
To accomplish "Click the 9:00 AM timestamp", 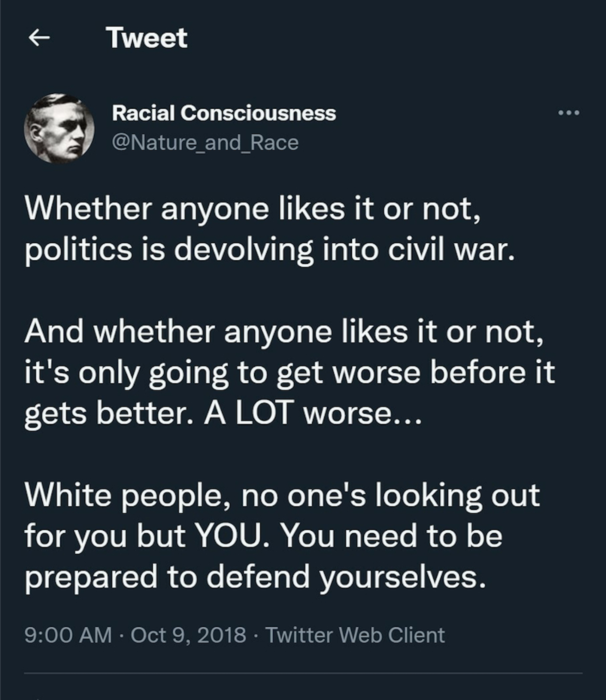I will pyautogui.click(x=68, y=635).
